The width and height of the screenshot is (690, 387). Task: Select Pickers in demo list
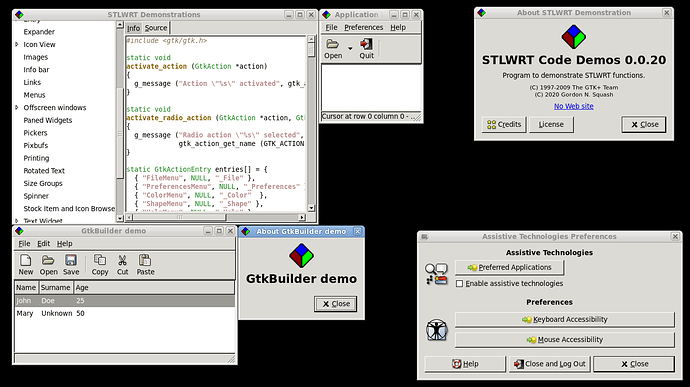[x=35, y=133]
